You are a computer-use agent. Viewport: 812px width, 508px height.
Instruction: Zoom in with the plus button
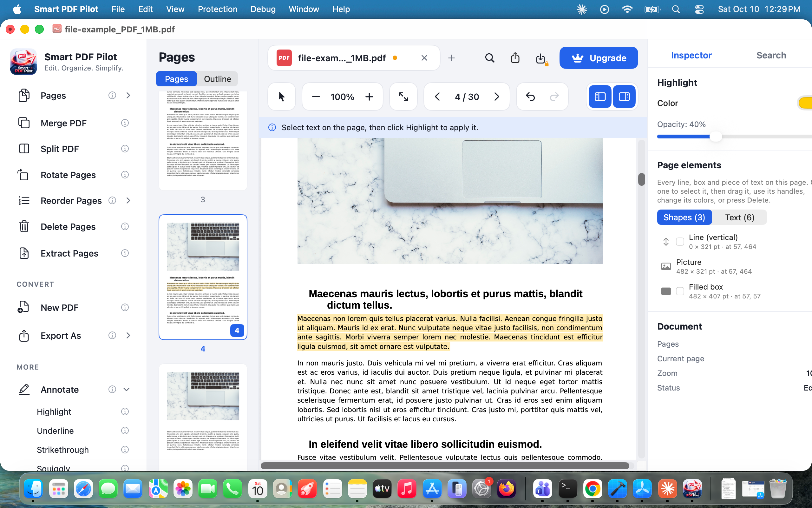click(x=369, y=97)
